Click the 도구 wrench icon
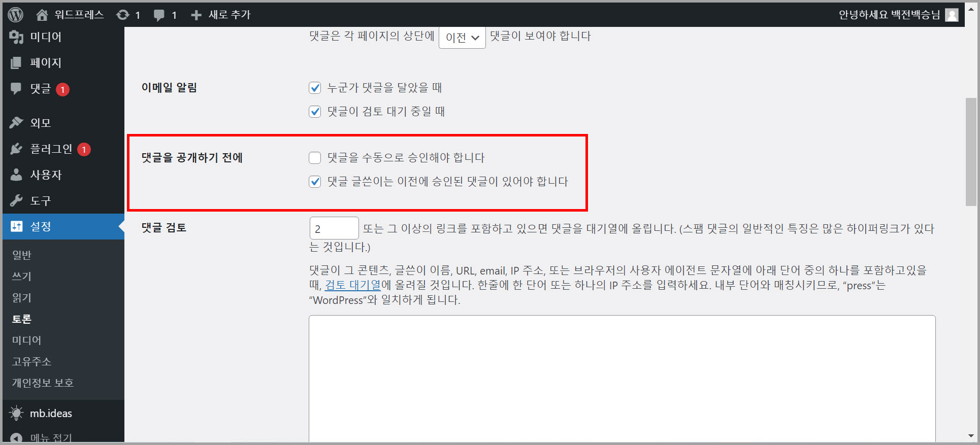 click(16, 200)
